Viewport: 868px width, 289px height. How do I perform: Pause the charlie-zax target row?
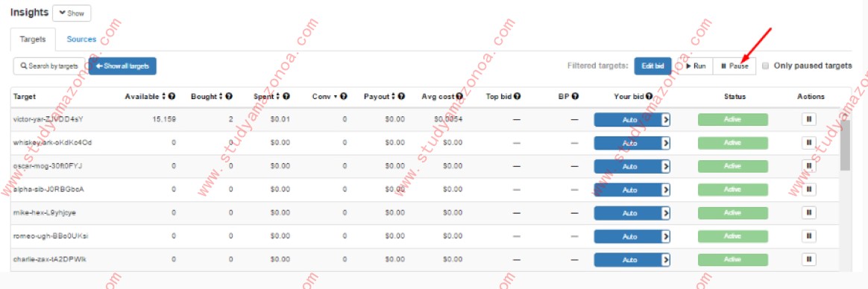pyautogui.click(x=809, y=259)
